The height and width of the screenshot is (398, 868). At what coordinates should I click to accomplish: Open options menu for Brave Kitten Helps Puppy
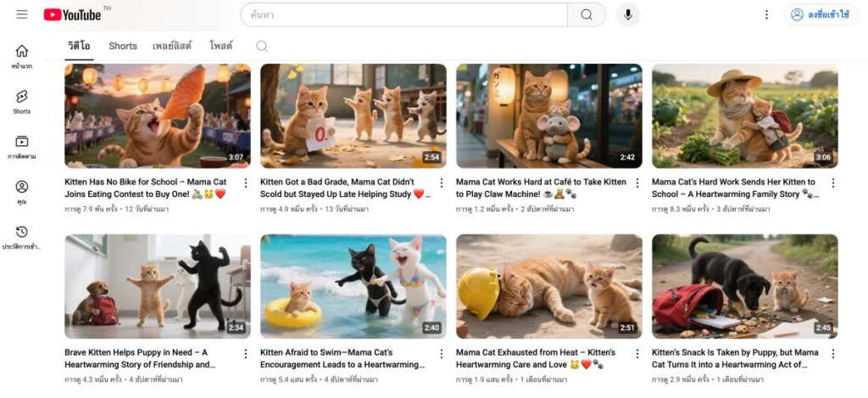[246, 353]
